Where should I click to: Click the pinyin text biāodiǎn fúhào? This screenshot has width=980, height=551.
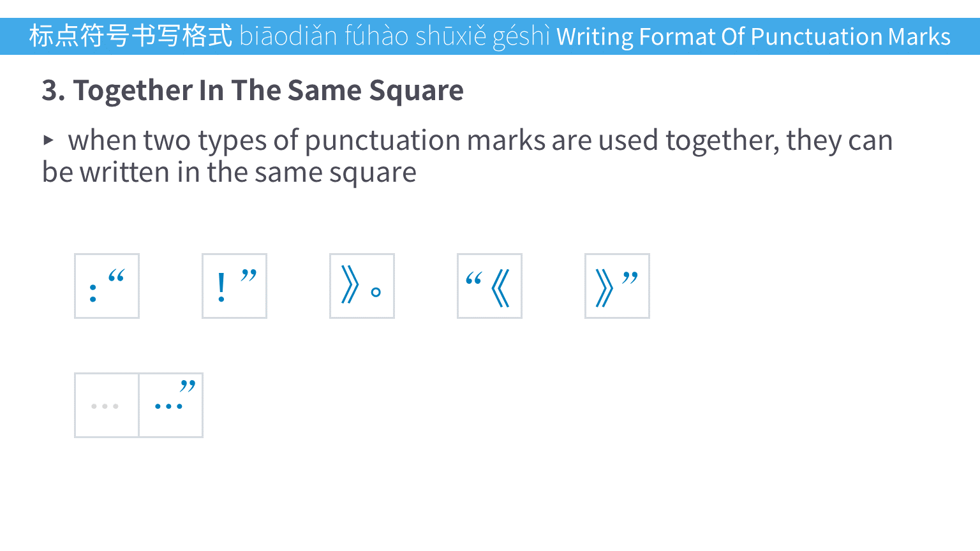coord(323,36)
